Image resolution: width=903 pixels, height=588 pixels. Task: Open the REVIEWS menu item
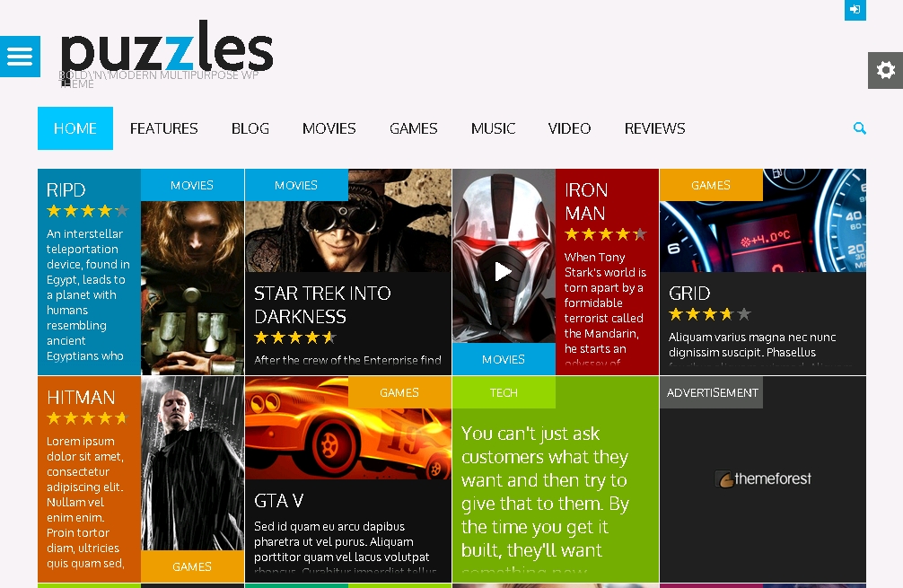click(x=654, y=128)
